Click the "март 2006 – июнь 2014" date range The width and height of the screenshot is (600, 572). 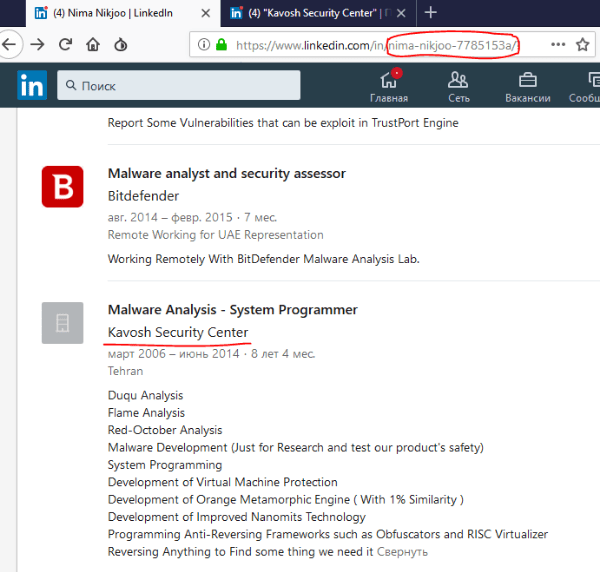point(173,354)
